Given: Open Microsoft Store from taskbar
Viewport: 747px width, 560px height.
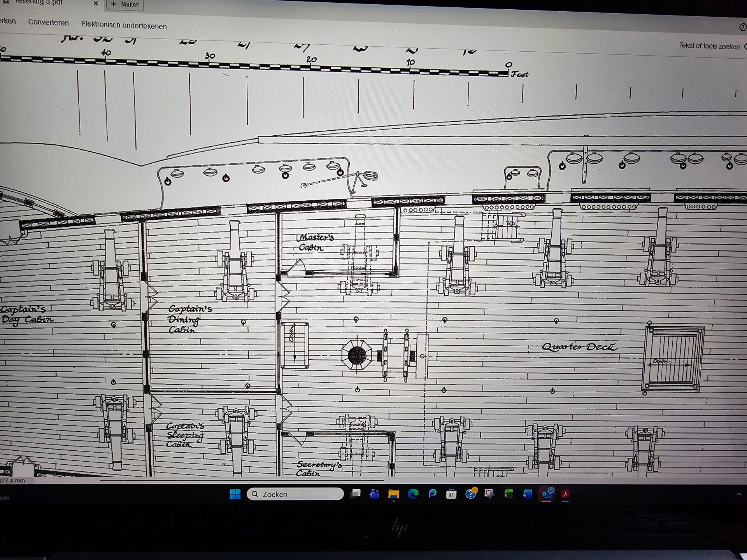Looking at the screenshot, I should pos(451,494).
